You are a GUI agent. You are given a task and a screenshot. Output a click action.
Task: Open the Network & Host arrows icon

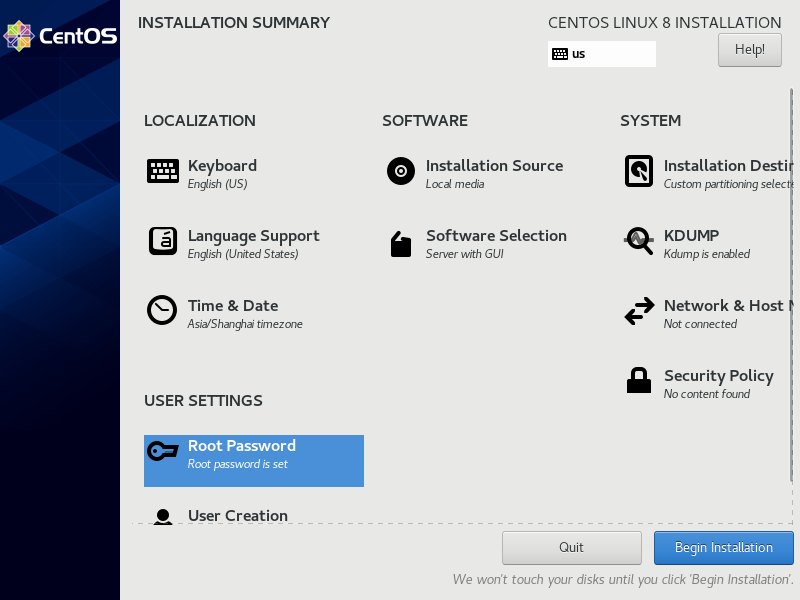(x=639, y=311)
